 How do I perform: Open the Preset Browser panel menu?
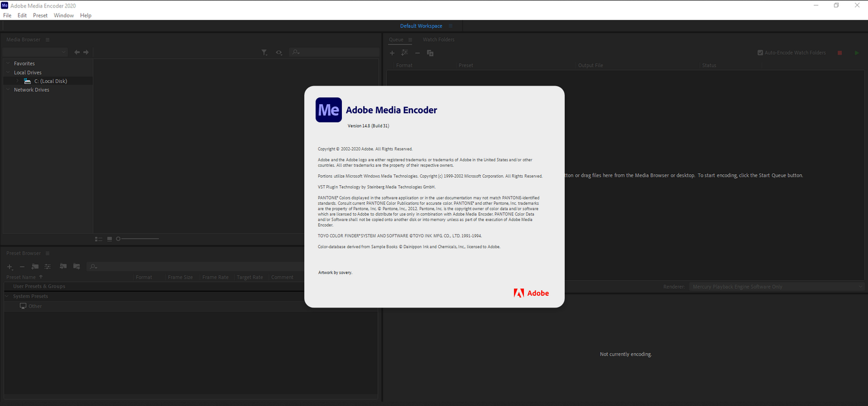click(x=47, y=253)
